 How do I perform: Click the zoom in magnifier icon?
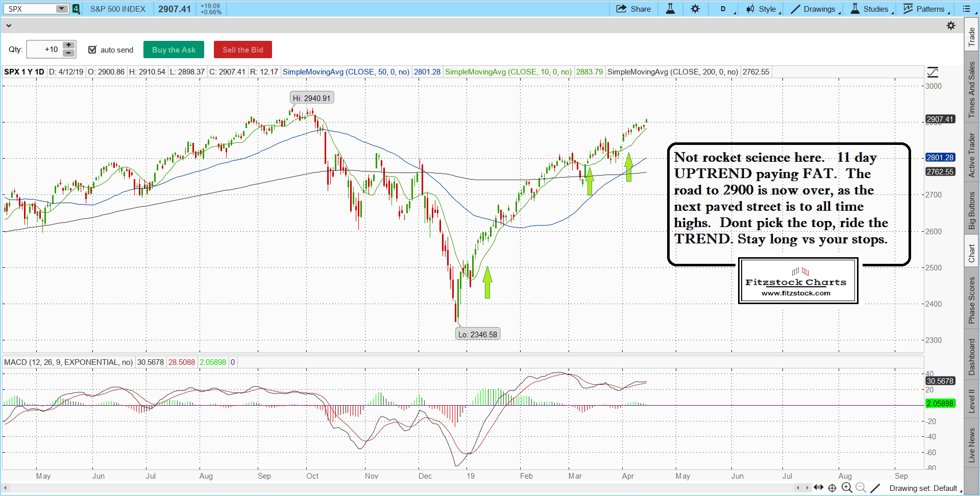[847, 488]
